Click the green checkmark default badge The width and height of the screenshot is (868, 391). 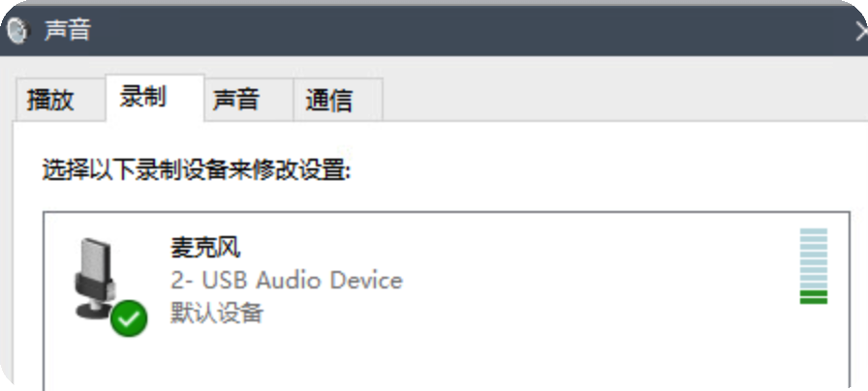129,318
